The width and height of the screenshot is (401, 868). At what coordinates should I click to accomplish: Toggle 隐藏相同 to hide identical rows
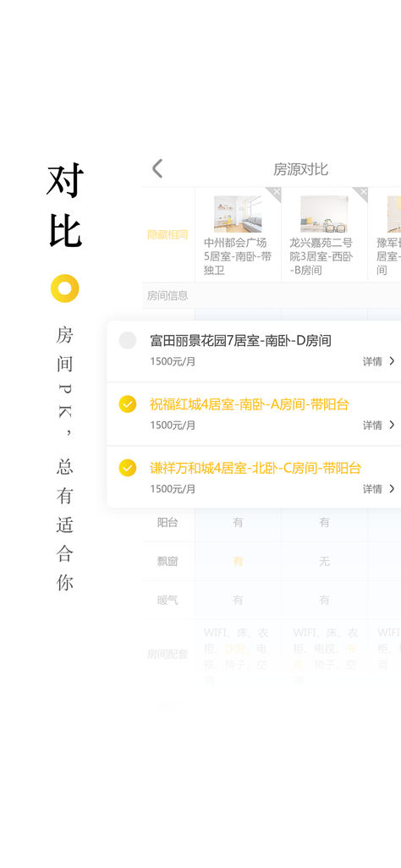coord(168,234)
